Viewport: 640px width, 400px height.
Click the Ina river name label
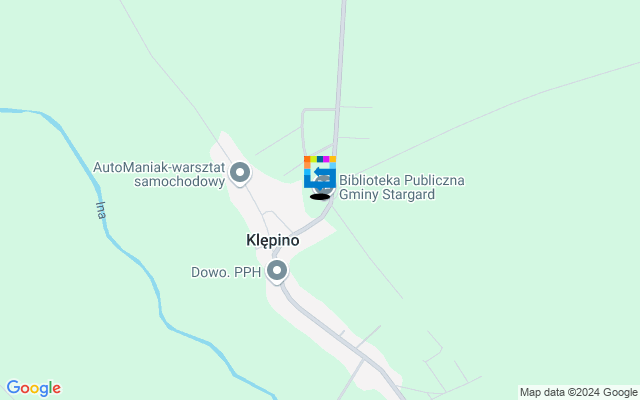point(101,210)
